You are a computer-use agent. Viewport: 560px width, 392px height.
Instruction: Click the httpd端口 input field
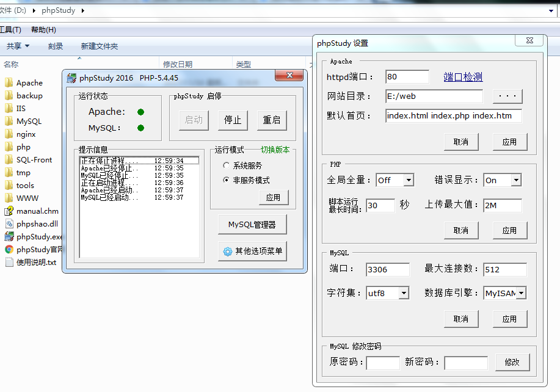tap(407, 77)
